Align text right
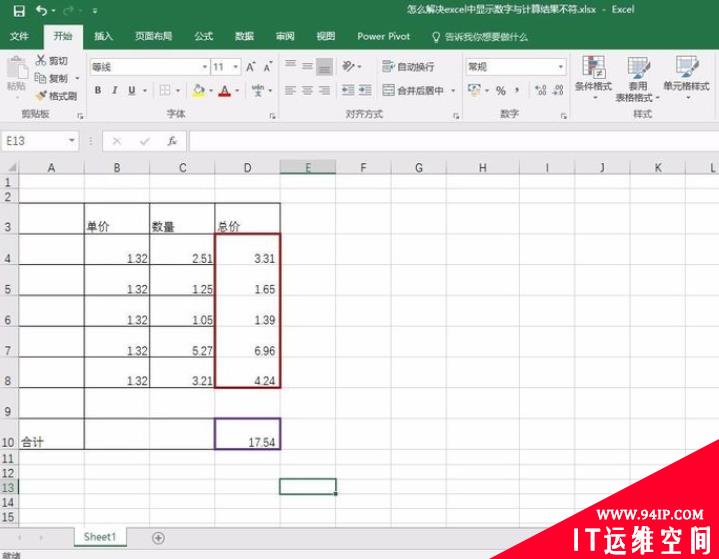 pyautogui.click(x=324, y=90)
